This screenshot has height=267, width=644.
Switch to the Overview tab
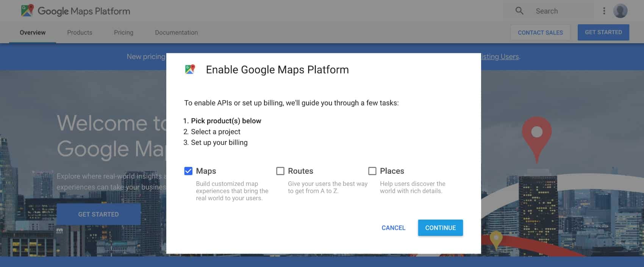coord(33,33)
